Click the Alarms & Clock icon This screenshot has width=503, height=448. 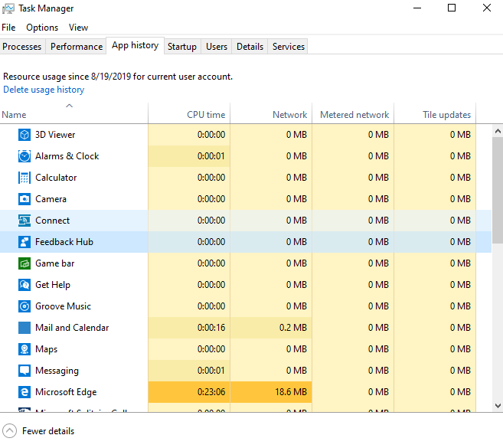pyautogui.click(x=24, y=156)
